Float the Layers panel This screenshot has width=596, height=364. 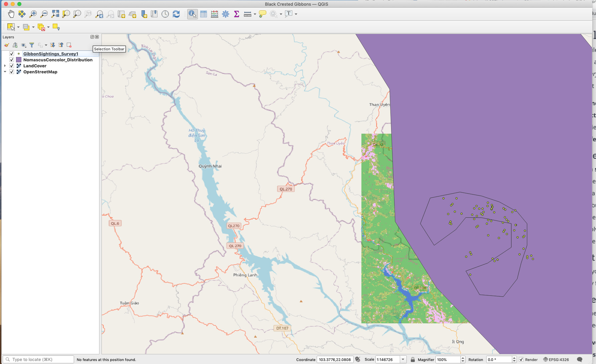92,37
